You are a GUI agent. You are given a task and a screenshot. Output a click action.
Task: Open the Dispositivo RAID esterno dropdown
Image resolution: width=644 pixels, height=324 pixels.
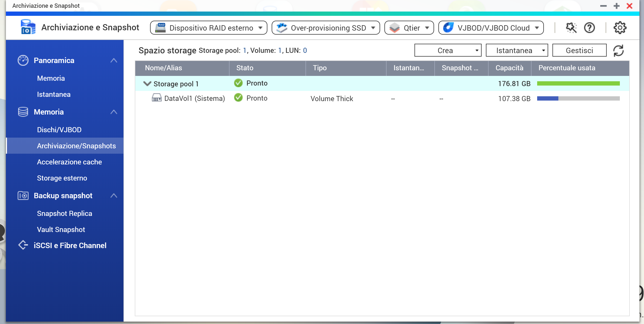pos(209,28)
